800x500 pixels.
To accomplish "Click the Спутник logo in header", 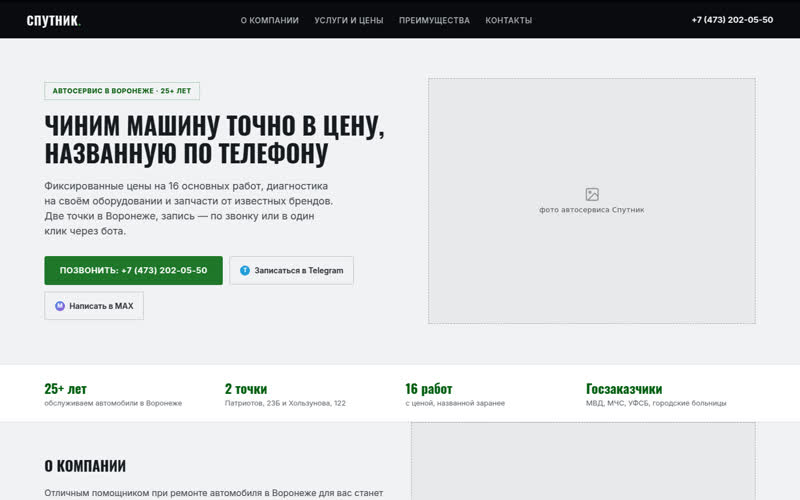I will click(x=54, y=20).
